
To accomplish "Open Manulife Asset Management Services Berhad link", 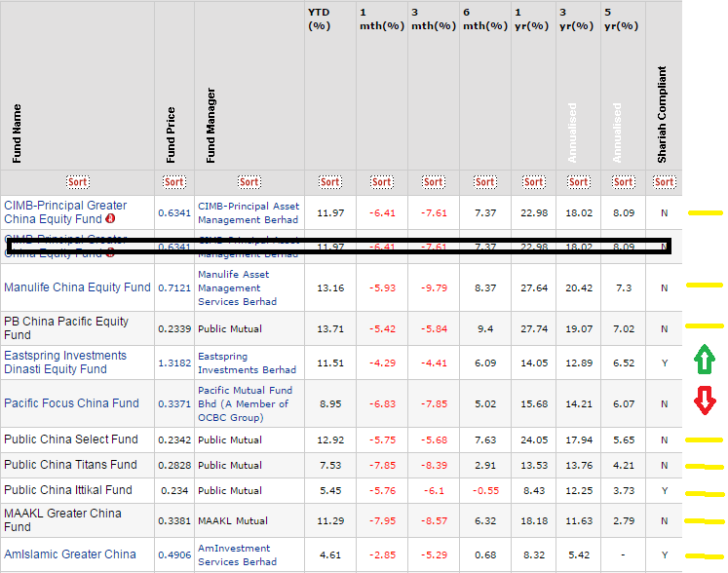I will (x=237, y=287).
